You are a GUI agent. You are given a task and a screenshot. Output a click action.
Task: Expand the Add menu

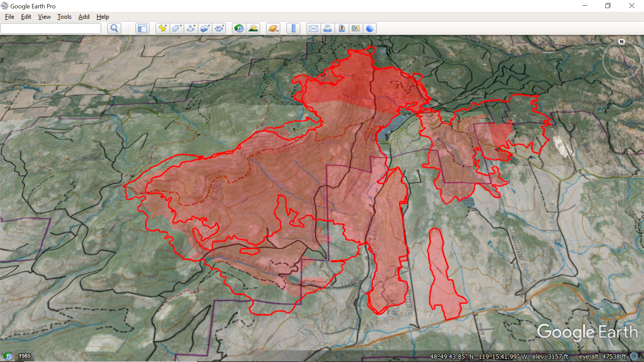tap(84, 17)
